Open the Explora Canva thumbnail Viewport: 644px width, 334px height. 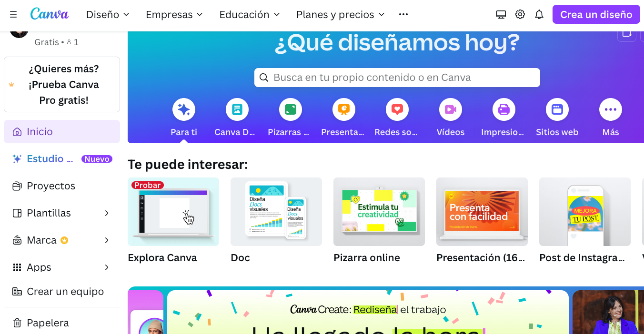[x=173, y=212]
